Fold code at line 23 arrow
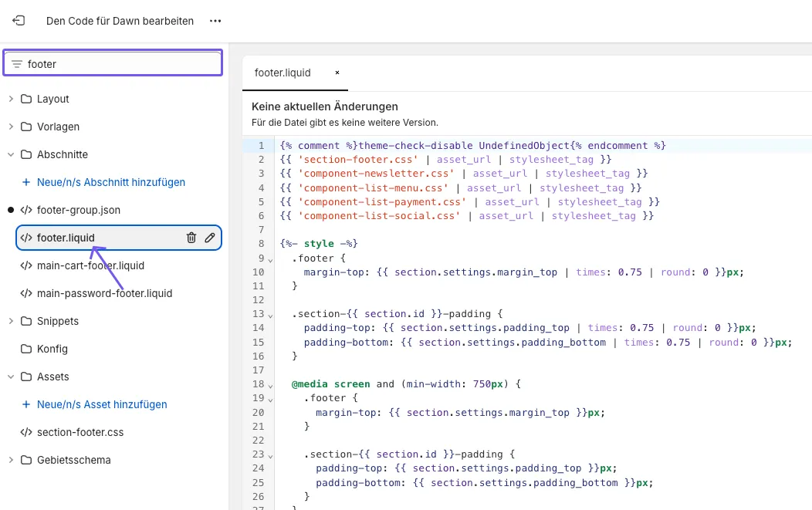 tap(270, 456)
